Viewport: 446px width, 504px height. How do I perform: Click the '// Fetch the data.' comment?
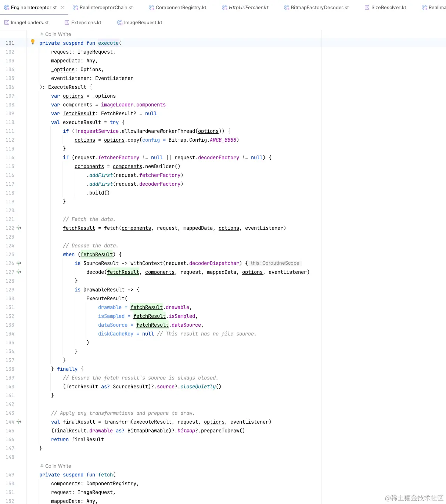click(x=89, y=219)
